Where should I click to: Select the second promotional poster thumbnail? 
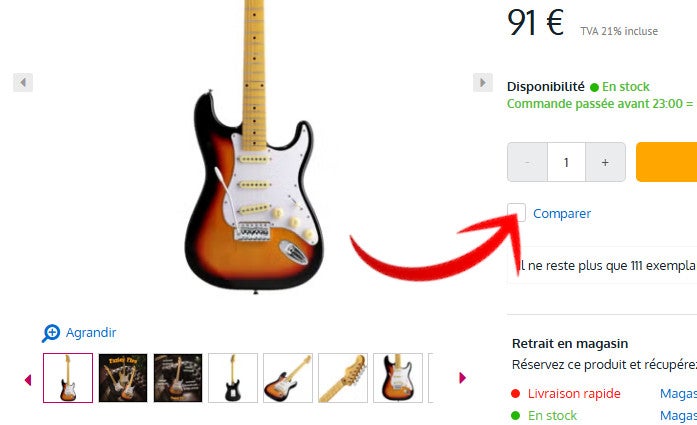[123, 378]
